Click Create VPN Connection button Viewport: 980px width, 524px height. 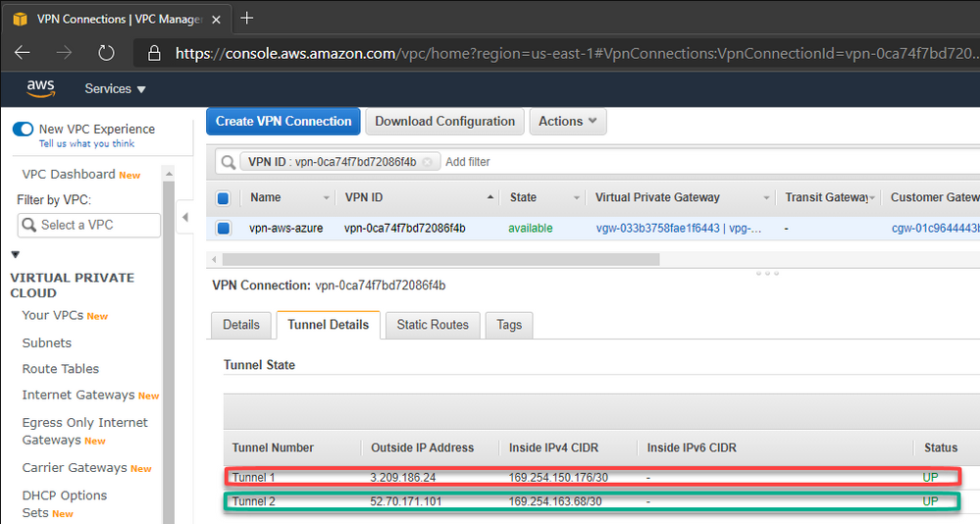pos(284,122)
